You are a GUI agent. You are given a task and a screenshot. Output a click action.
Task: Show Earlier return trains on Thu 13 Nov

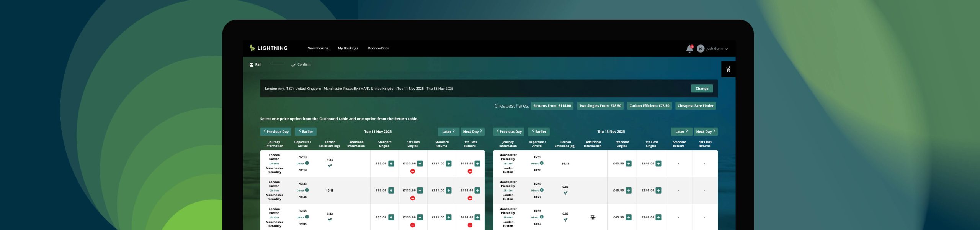tap(538, 131)
